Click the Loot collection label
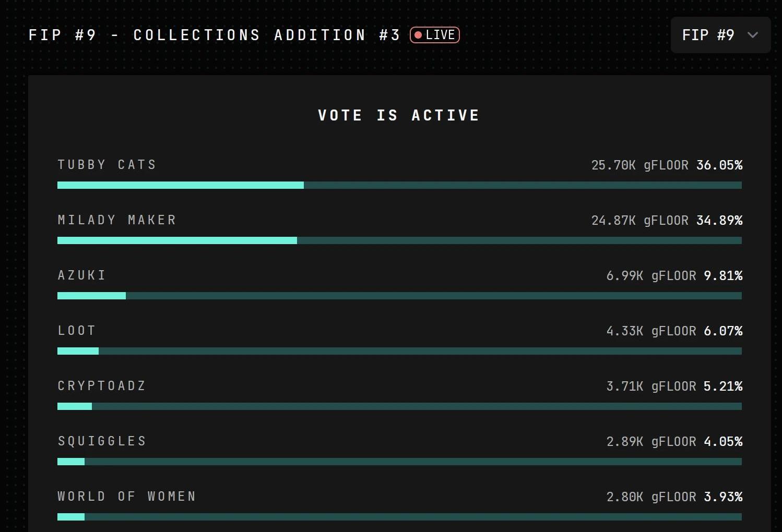Image resolution: width=782 pixels, height=532 pixels. (77, 331)
